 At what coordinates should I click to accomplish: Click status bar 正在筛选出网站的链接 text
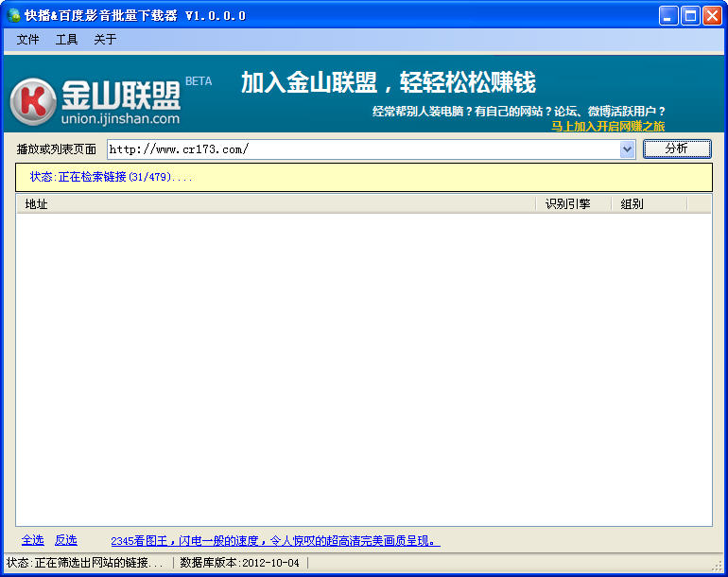pos(85,563)
